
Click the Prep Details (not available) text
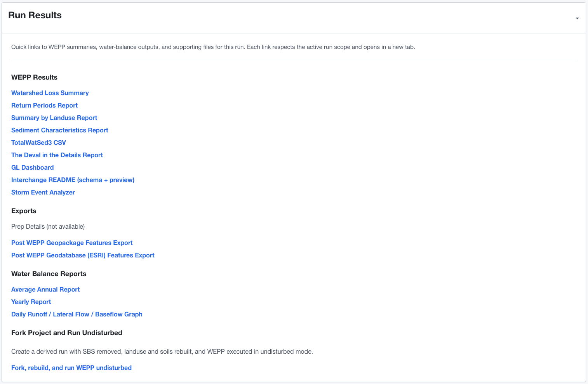tap(48, 226)
